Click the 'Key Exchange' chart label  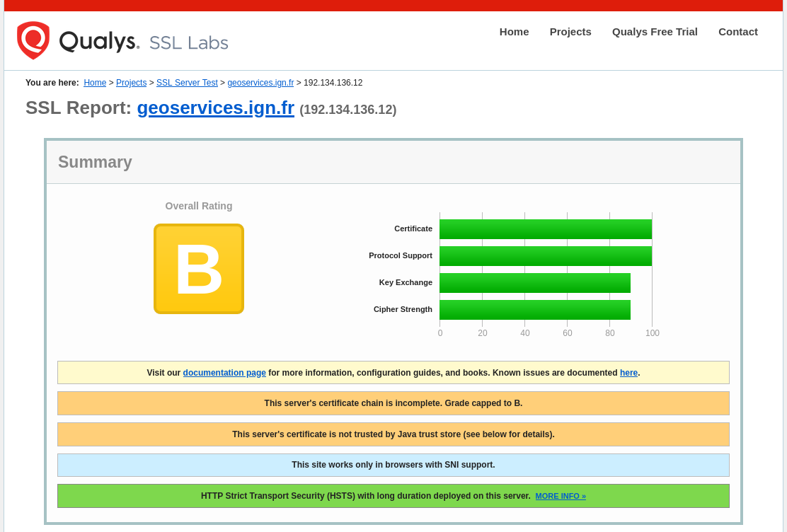click(406, 282)
